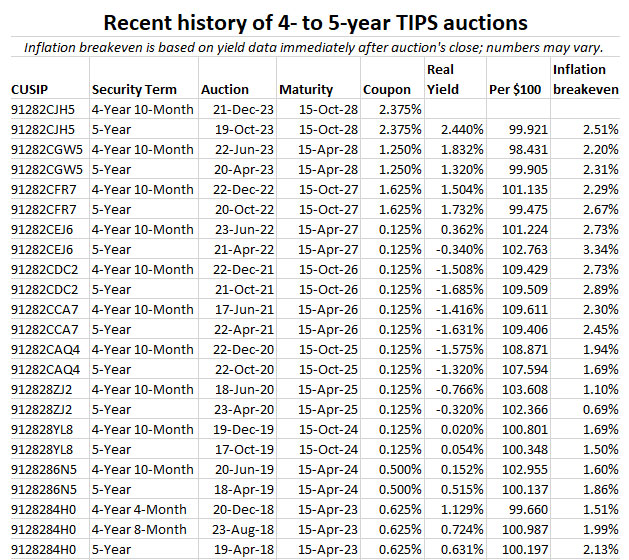This screenshot has width=629, height=560.
Task: Click the -1.685% real yield cell
Action: (x=453, y=289)
